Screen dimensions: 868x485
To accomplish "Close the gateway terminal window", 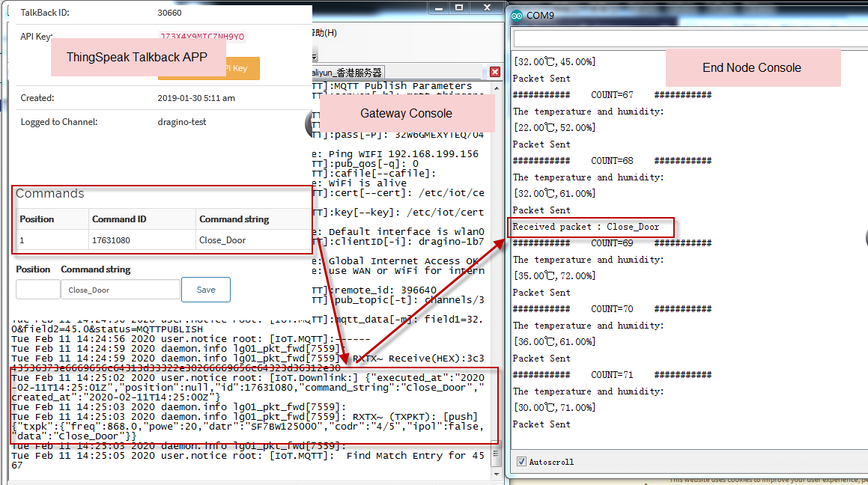I will point(487,7).
